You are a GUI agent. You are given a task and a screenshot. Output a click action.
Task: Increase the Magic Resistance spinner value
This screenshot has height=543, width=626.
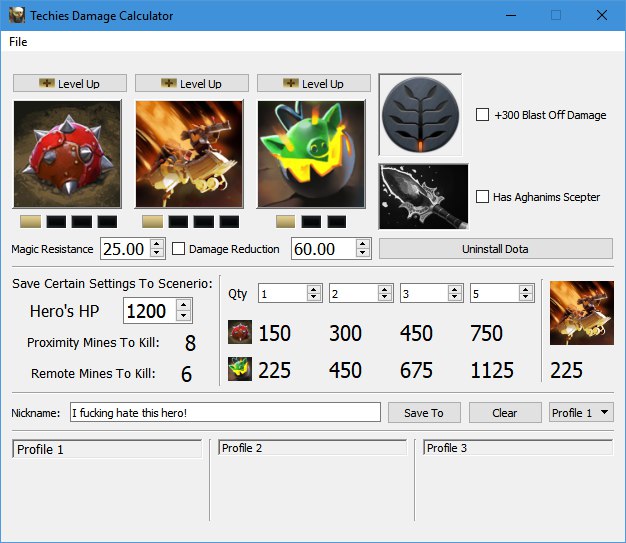tap(156, 243)
